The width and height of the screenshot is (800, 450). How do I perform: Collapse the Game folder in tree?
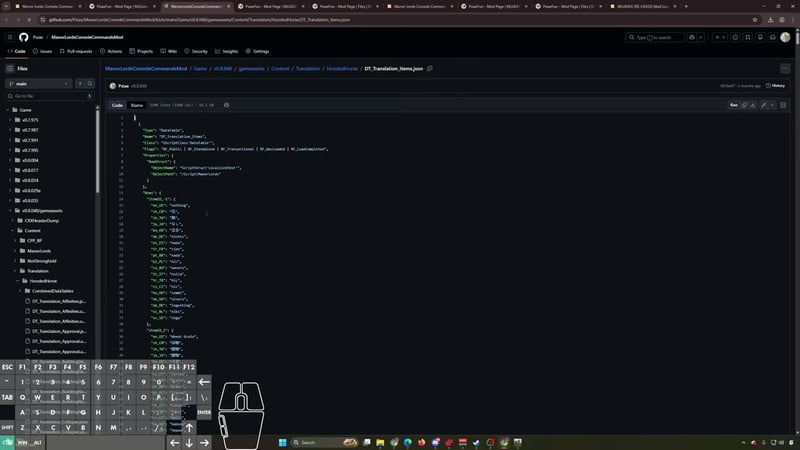point(8,110)
